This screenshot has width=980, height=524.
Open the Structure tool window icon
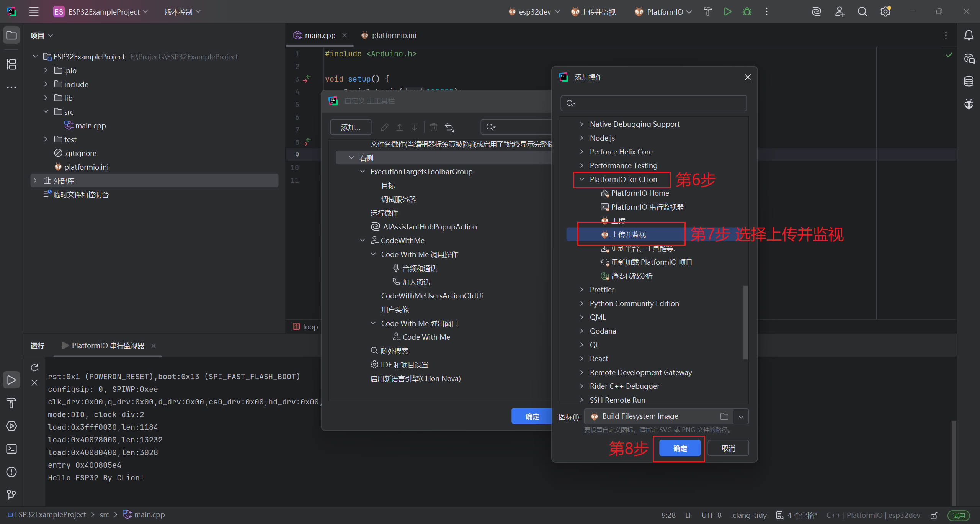[x=11, y=64]
